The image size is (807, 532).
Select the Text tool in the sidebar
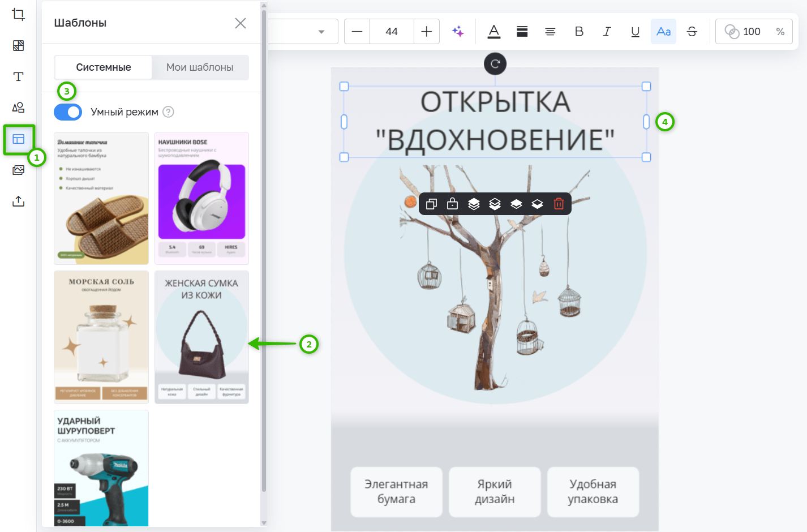(18, 76)
